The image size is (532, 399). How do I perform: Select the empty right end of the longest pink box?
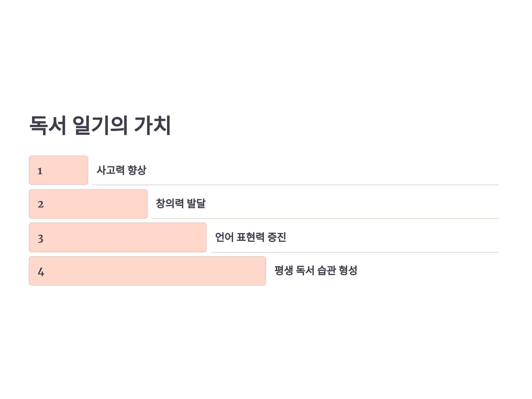point(216,271)
